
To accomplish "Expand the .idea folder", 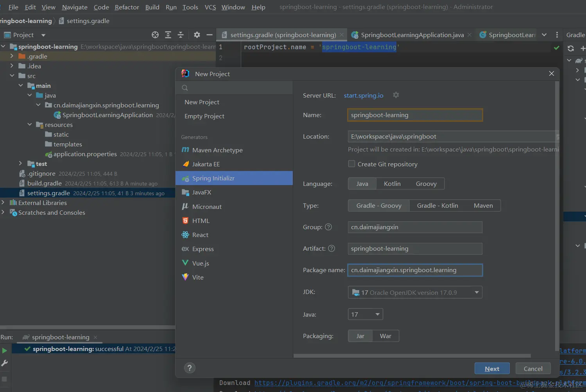I will tap(12, 66).
